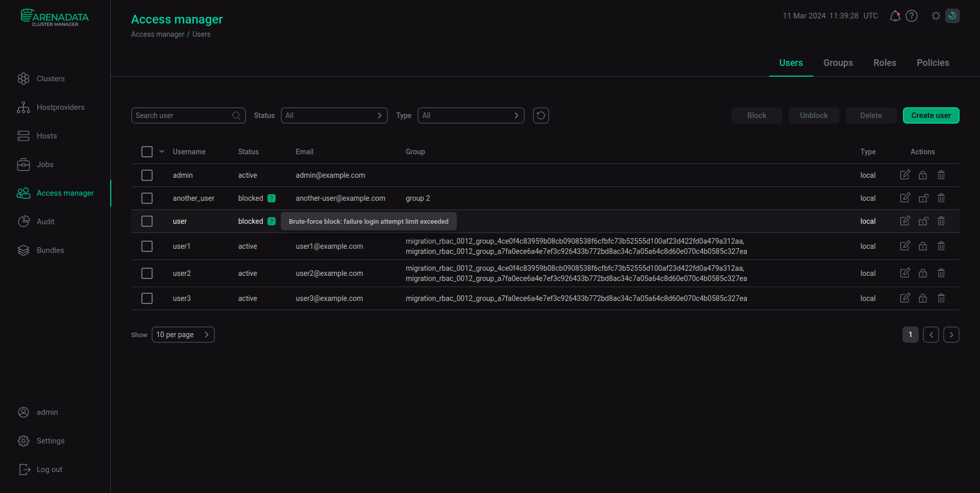Click the group 2 cell

(418, 198)
